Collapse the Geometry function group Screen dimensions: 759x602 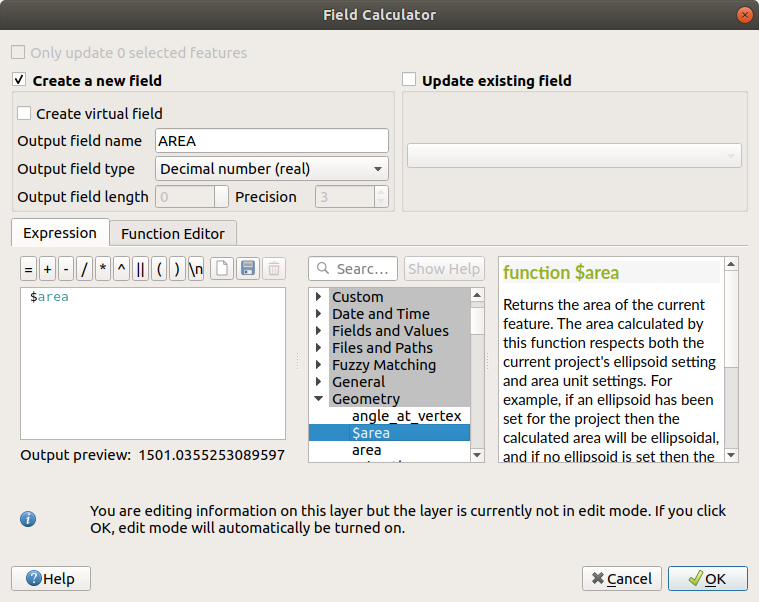(319, 399)
